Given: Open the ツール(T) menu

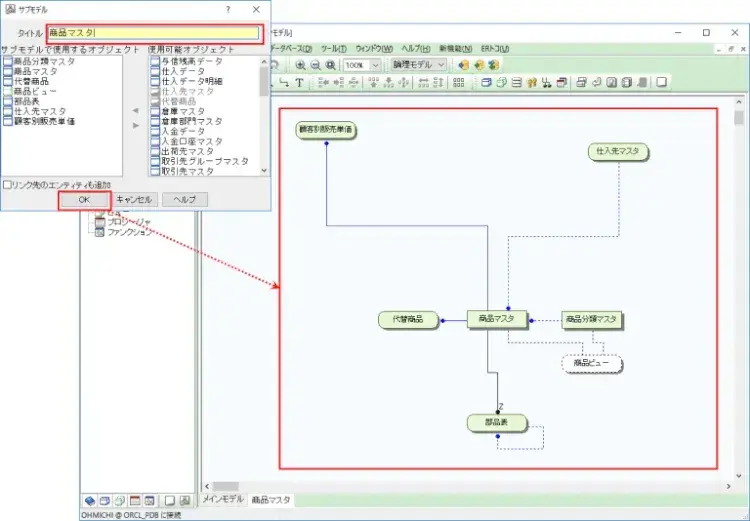Looking at the screenshot, I should 334,48.
